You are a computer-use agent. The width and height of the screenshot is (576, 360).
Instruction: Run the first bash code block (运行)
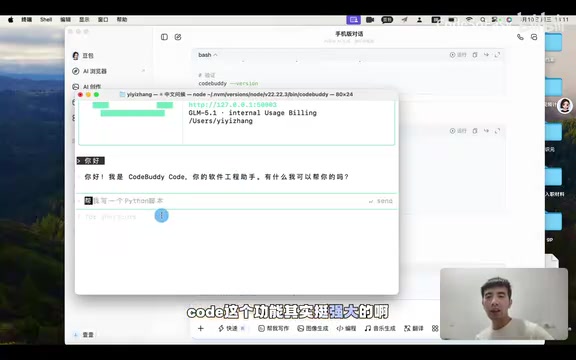(x=458, y=55)
